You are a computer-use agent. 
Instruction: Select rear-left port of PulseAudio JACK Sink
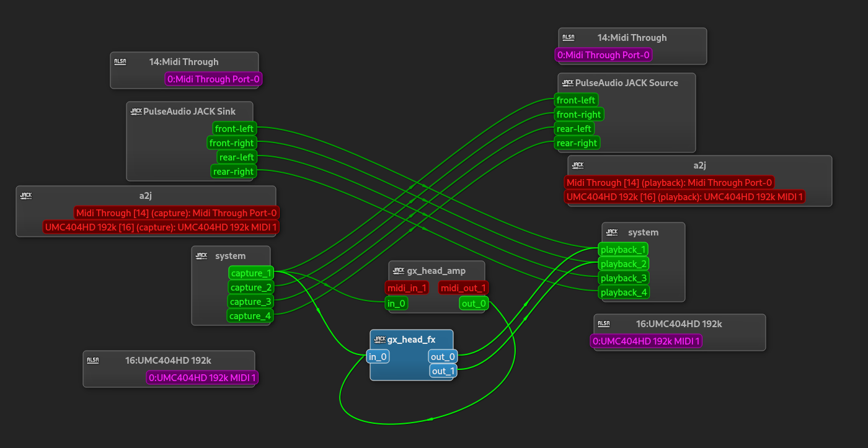click(x=236, y=157)
